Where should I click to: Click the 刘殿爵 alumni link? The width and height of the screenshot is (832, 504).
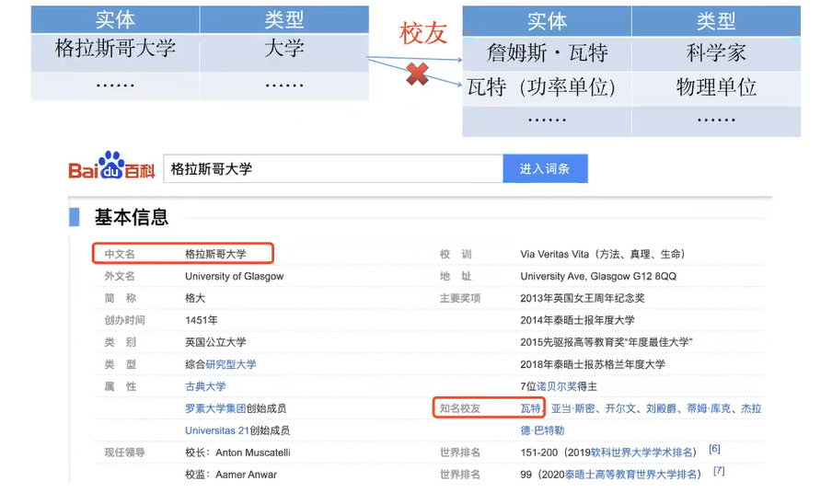(661, 408)
